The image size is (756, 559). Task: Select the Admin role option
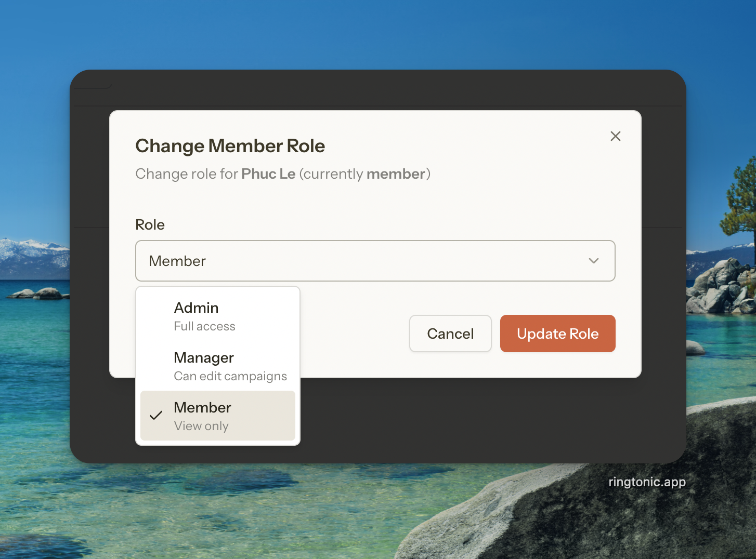coord(217,316)
